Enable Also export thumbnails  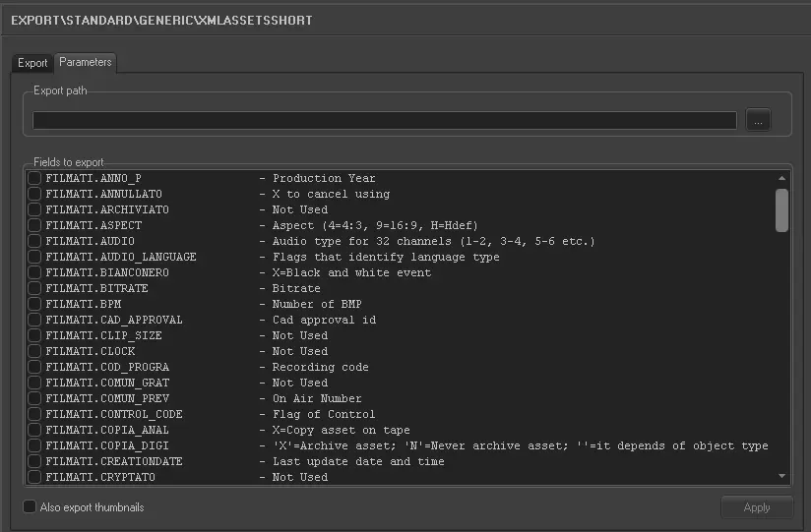click(x=31, y=507)
